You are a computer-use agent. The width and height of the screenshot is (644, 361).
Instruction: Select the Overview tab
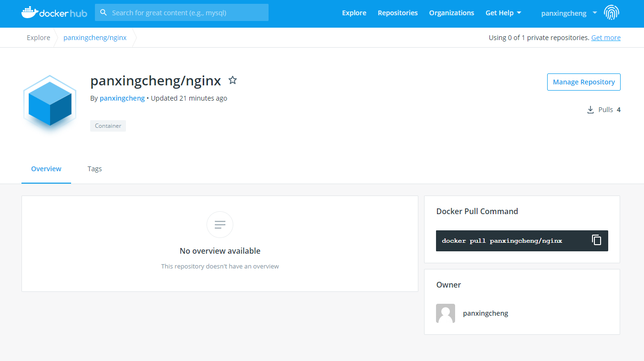pyautogui.click(x=46, y=169)
